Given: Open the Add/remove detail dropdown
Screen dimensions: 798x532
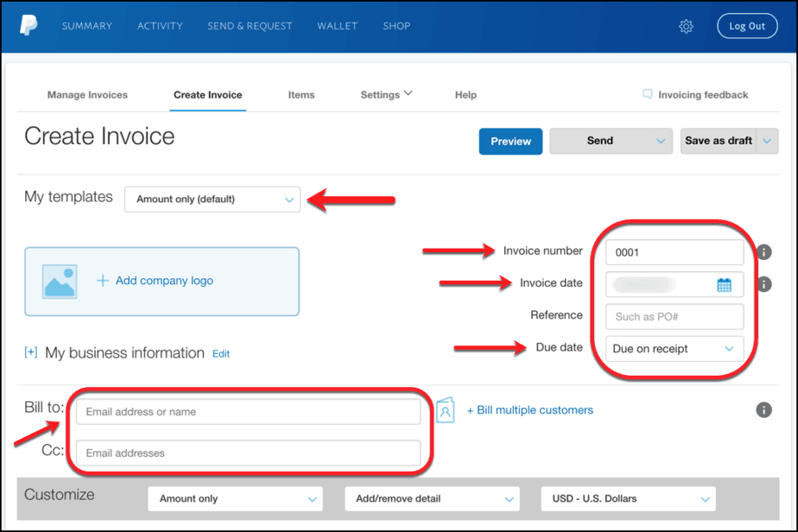Looking at the screenshot, I should pos(432,498).
